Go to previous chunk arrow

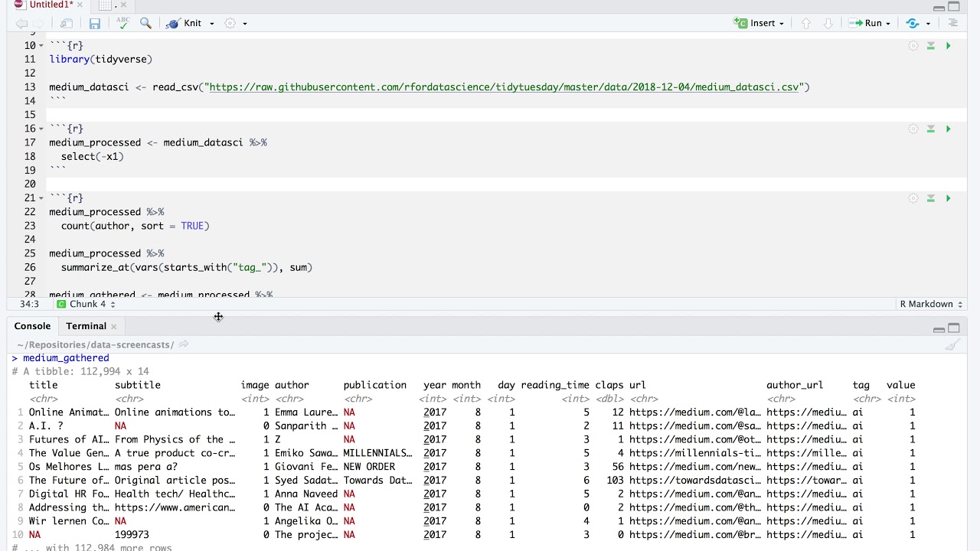(805, 24)
